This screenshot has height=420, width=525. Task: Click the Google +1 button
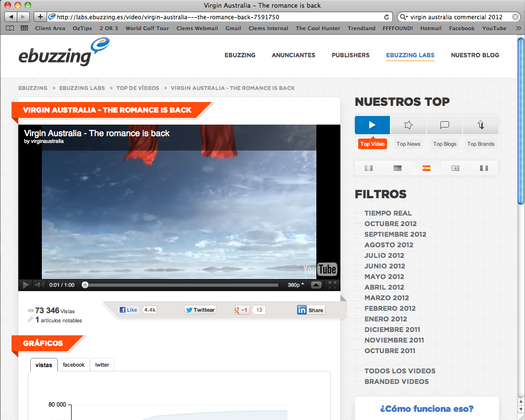[x=242, y=310]
